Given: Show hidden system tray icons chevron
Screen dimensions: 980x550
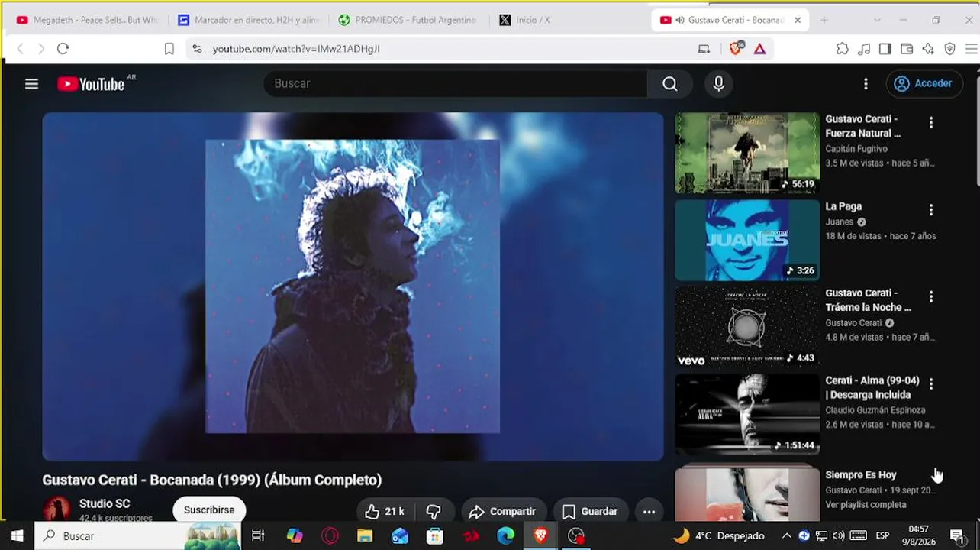Looking at the screenshot, I should point(787,536).
